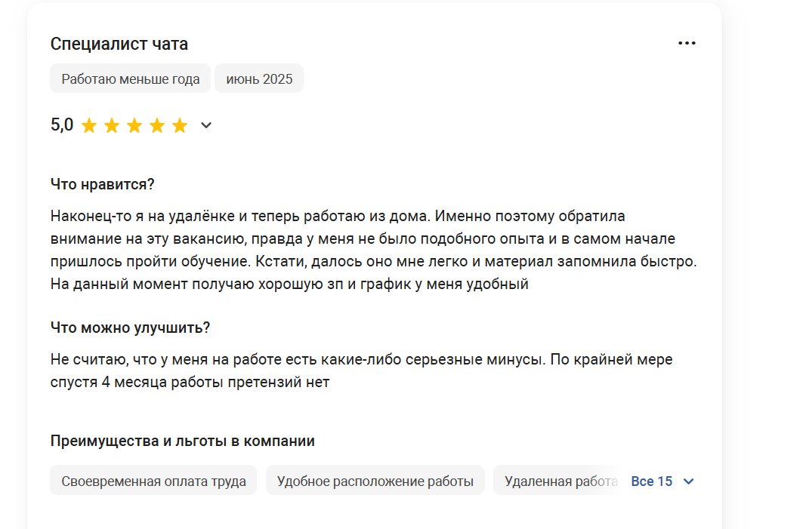Click the "Что можно улучшить?" heading
Viewport: 812px width, 529px height.
click(130, 328)
